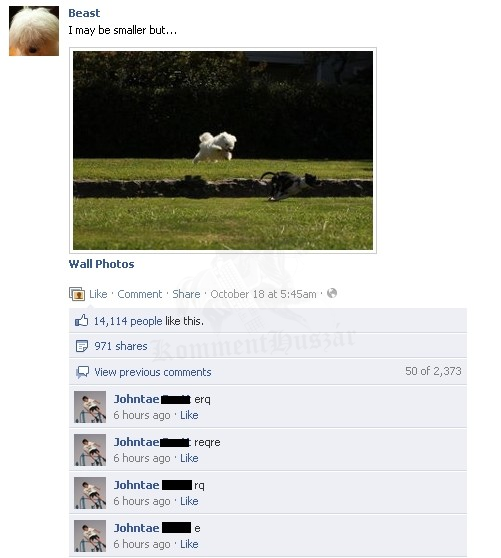Expand View previous comments

point(153,372)
